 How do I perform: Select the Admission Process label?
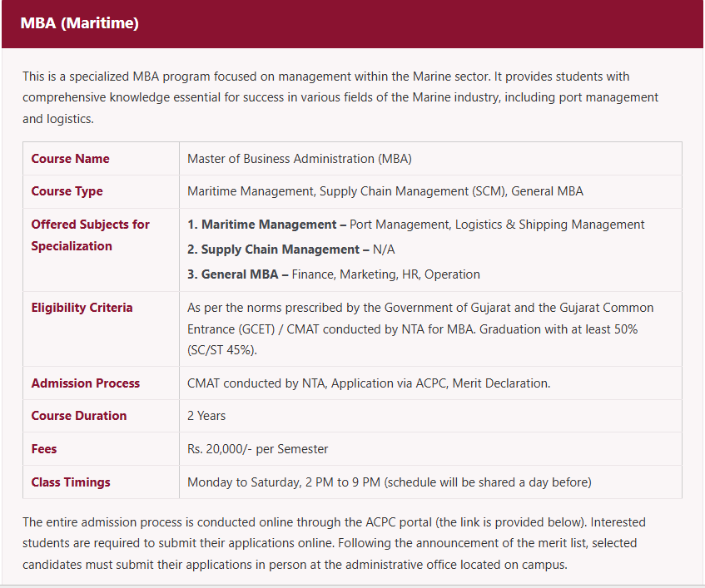point(86,383)
